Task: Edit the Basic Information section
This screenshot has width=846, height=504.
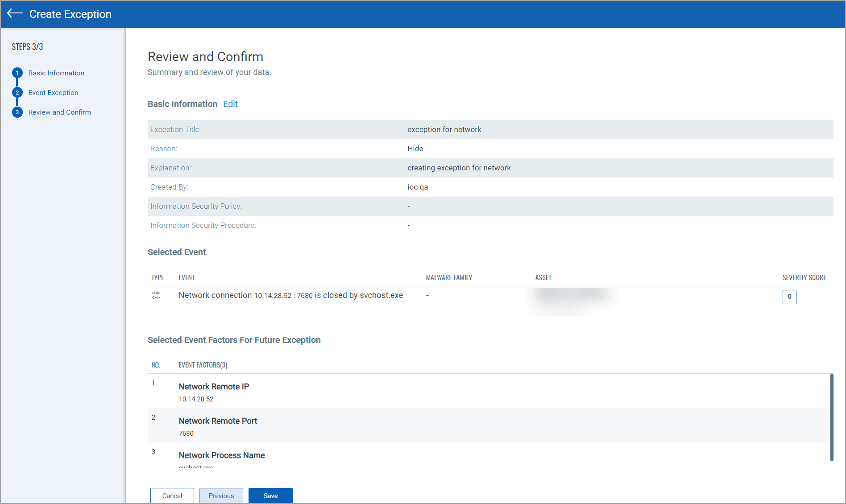Action: tap(230, 104)
